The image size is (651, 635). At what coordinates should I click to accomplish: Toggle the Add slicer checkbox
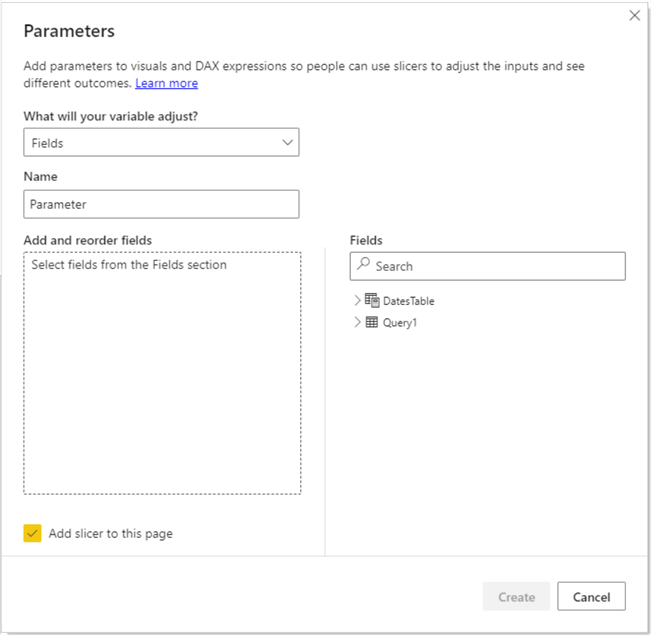33,533
